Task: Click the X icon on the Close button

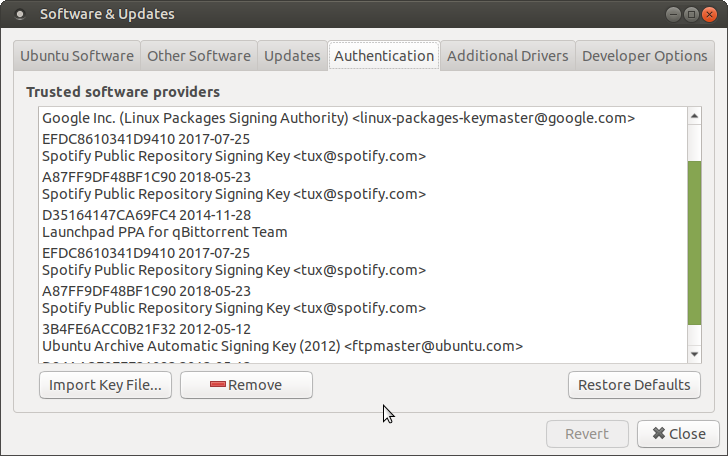Action: coord(658,434)
